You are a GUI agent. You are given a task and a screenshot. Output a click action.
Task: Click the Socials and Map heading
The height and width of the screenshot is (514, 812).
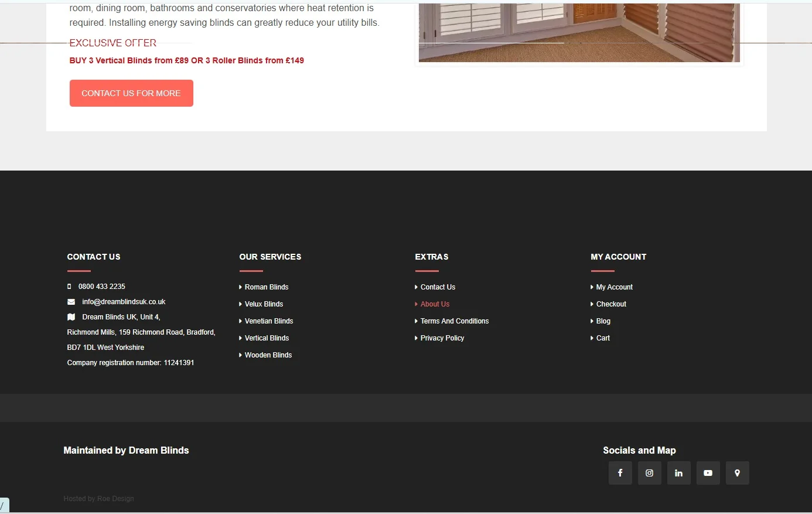639,451
